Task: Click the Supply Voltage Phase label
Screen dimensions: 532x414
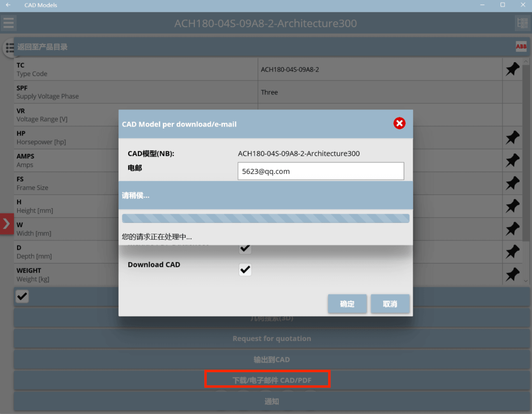Action: click(47, 96)
